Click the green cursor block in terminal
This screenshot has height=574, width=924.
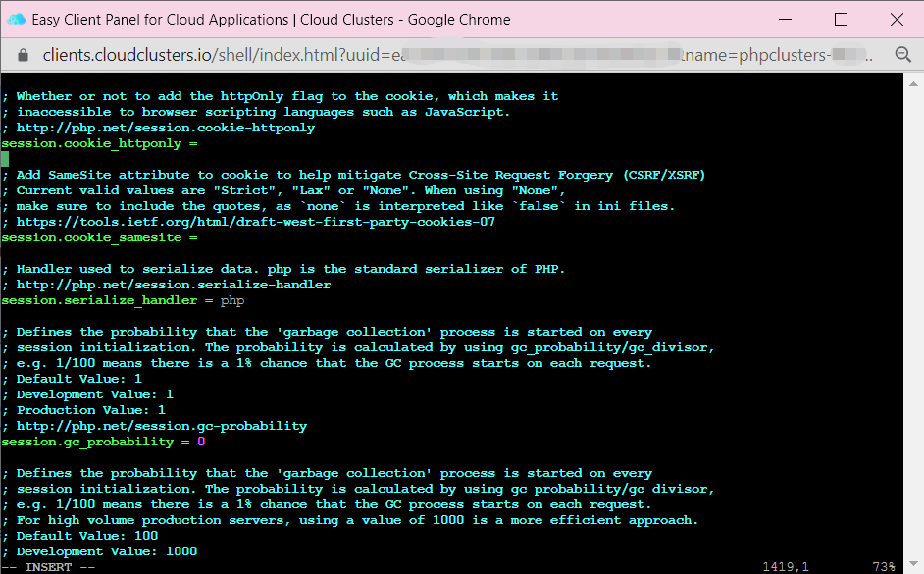(x=5, y=159)
